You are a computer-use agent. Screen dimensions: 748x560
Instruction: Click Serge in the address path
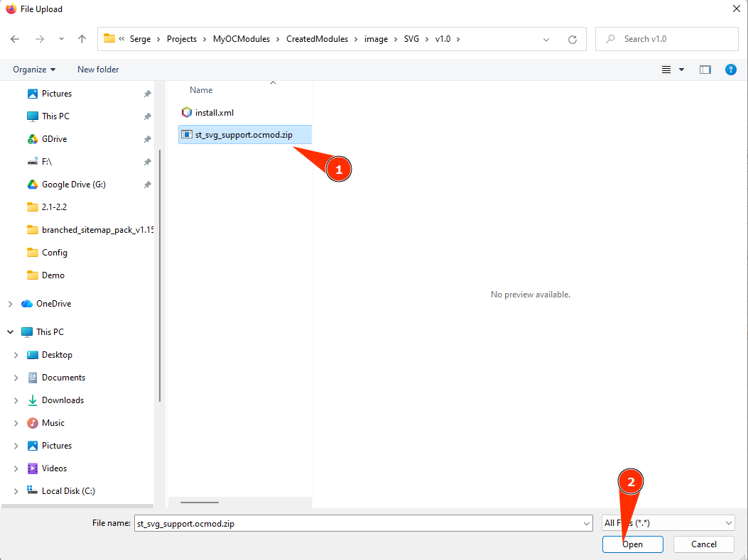[x=140, y=39]
